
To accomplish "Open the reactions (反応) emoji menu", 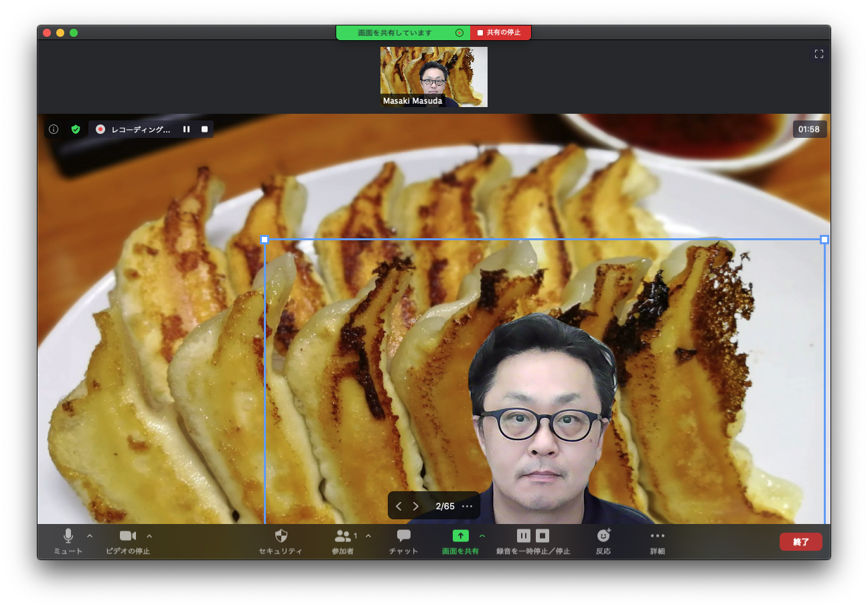I will tap(603, 536).
